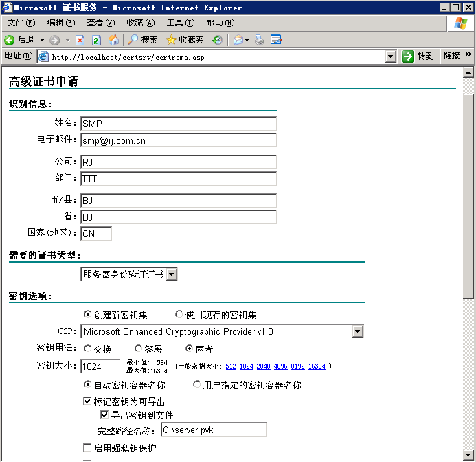This screenshot has width=476, height=462.
Task: Open Forward button history dropdown arrow
Action: 68,40
